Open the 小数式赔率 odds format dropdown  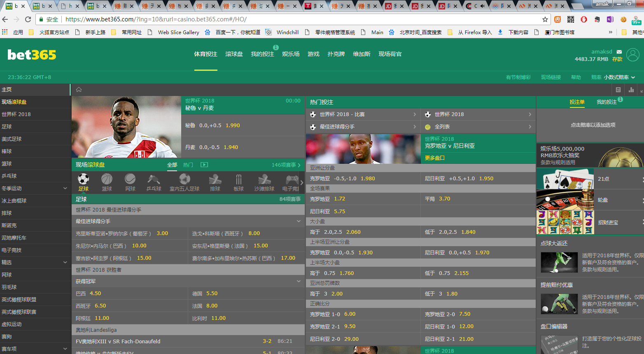pyautogui.click(x=619, y=77)
